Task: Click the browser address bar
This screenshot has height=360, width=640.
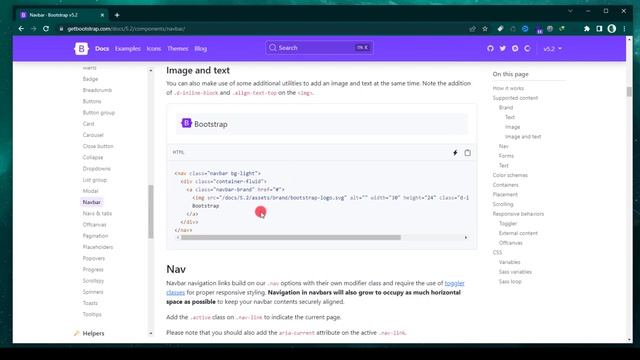Action: coord(261,29)
